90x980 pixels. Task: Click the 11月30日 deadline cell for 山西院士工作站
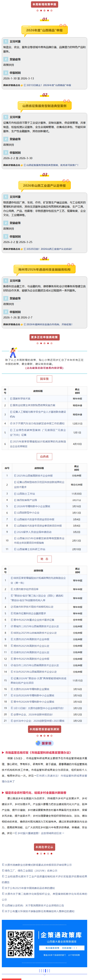[76, 493]
